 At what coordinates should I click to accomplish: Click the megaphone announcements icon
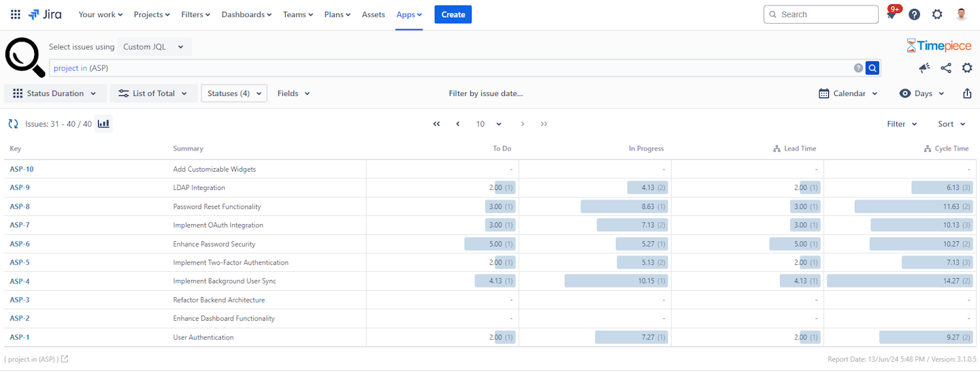[924, 68]
